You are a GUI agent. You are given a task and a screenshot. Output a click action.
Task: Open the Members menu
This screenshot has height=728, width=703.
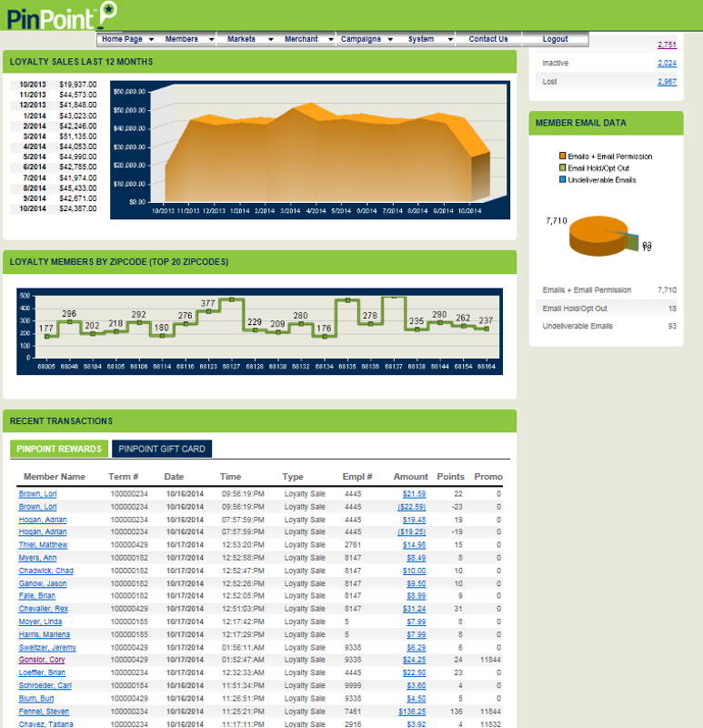click(x=182, y=39)
